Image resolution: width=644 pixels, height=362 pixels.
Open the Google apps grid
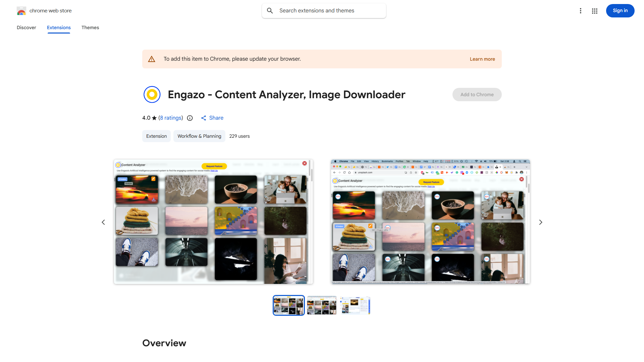(x=594, y=11)
